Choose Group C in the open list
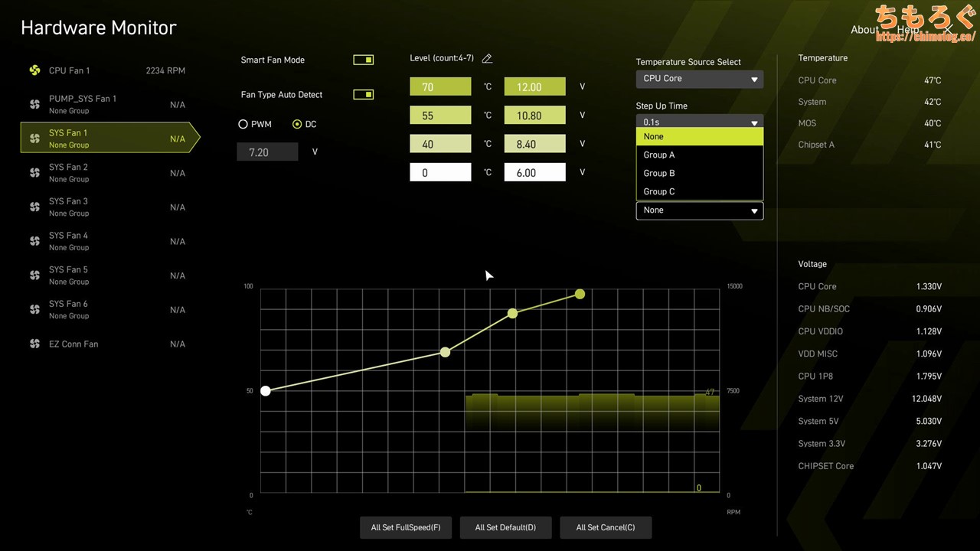This screenshot has width=980, height=551. [x=659, y=191]
